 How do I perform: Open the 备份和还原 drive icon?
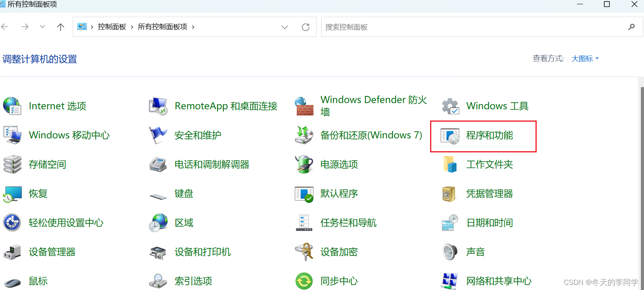click(x=304, y=135)
